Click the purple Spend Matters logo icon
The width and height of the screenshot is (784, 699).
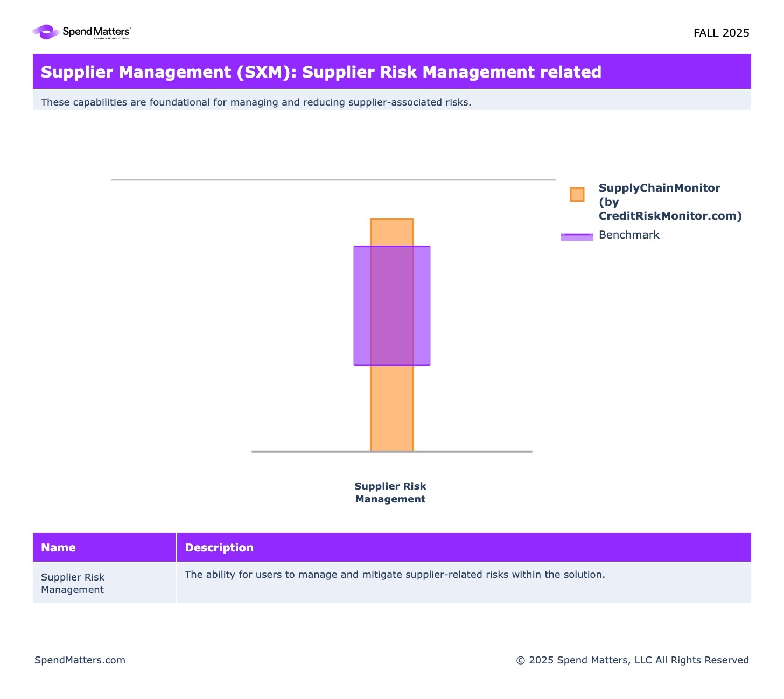click(x=46, y=32)
